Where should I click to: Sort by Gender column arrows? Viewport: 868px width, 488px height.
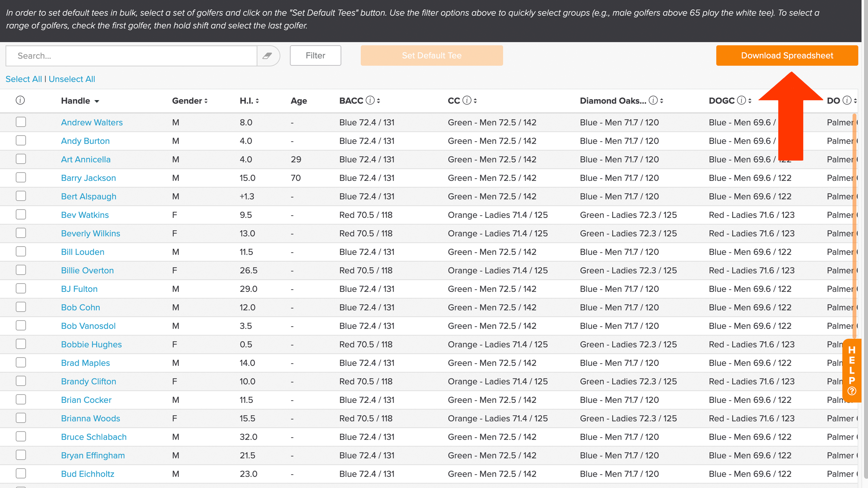(x=206, y=101)
